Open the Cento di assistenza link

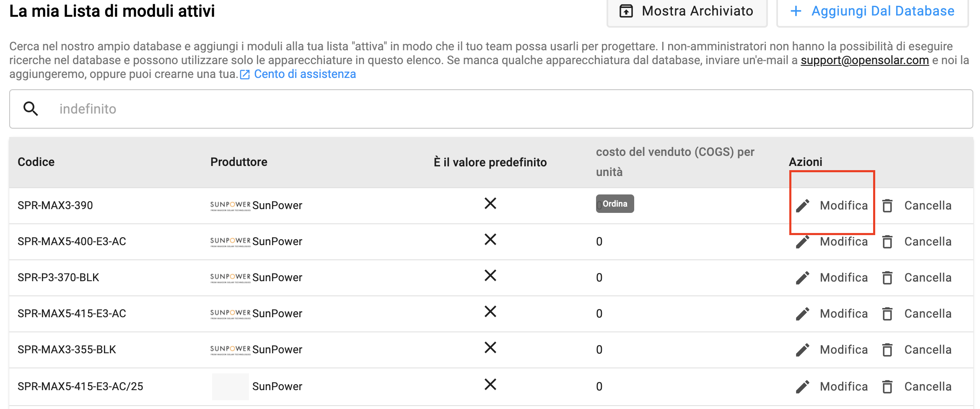tap(305, 74)
